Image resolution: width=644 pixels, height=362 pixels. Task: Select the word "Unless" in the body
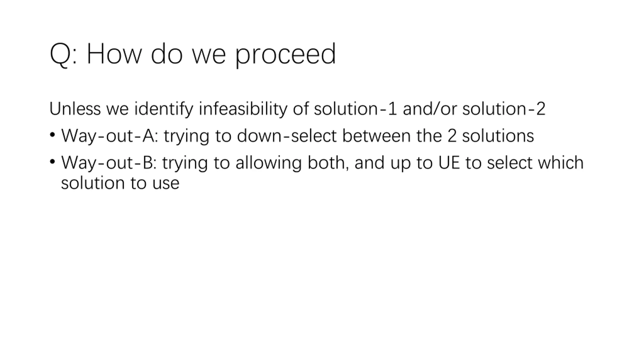pyautogui.click(x=75, y=109)
